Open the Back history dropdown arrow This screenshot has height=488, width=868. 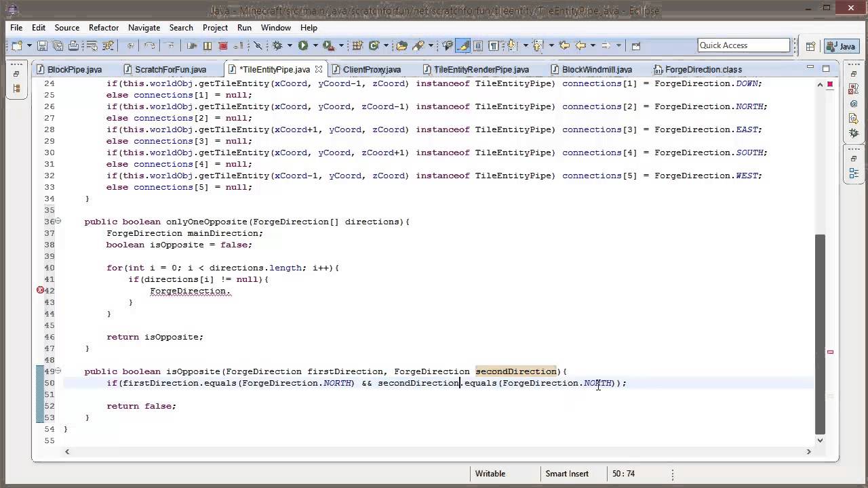click(x=593, y=45)
